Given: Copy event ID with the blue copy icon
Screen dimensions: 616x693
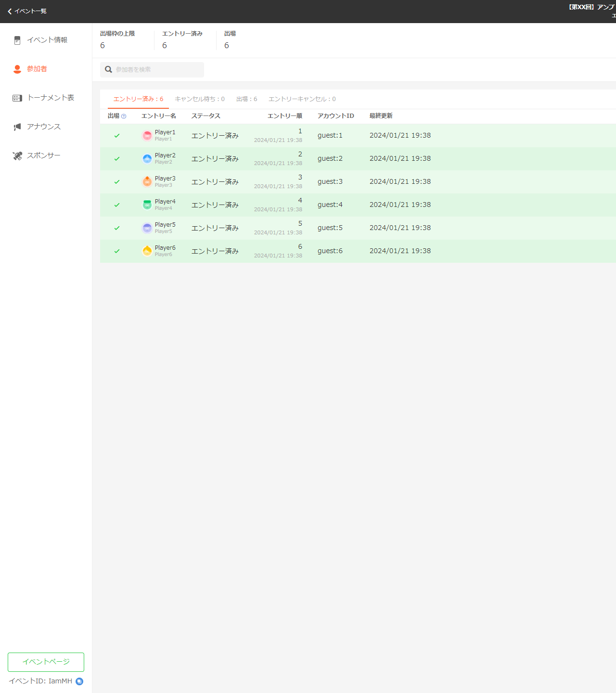Looking at the screenshot, I should pyautogui.click(x=79, y=681).
